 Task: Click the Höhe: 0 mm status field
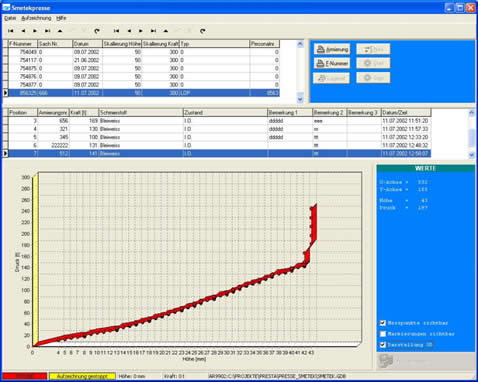tap(138, 376)
